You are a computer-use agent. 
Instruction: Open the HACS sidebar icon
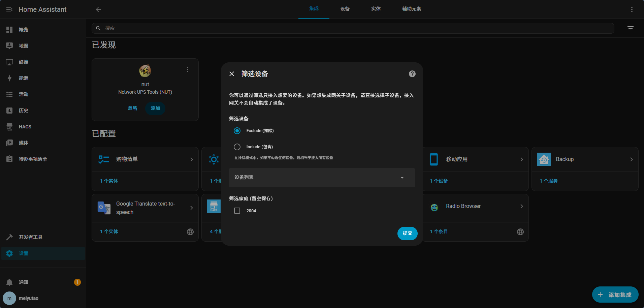9,127
